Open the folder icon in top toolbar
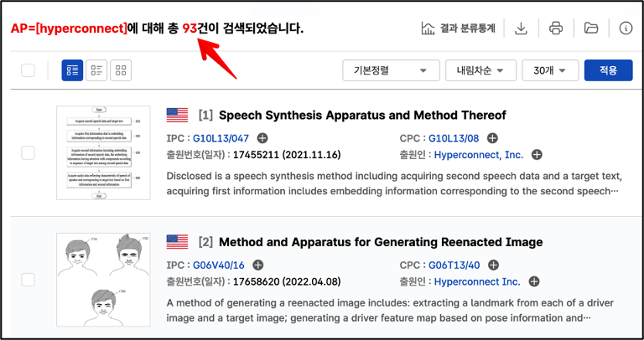The height and width of the screenshot is (340, 644). pos(591,28)
